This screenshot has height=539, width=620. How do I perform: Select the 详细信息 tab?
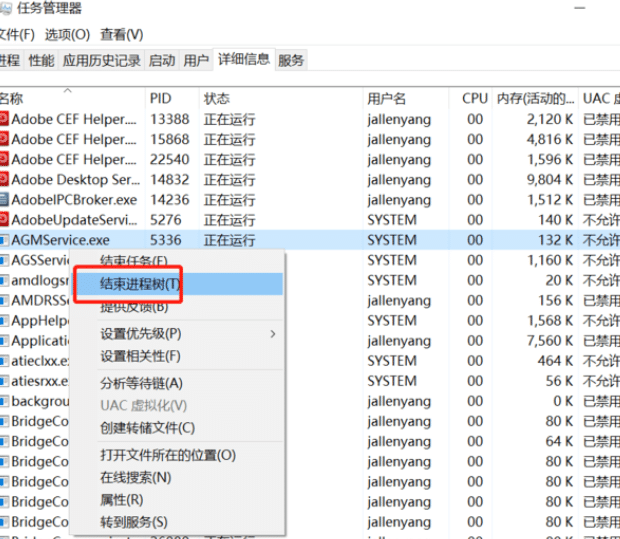tap(244, 60)
